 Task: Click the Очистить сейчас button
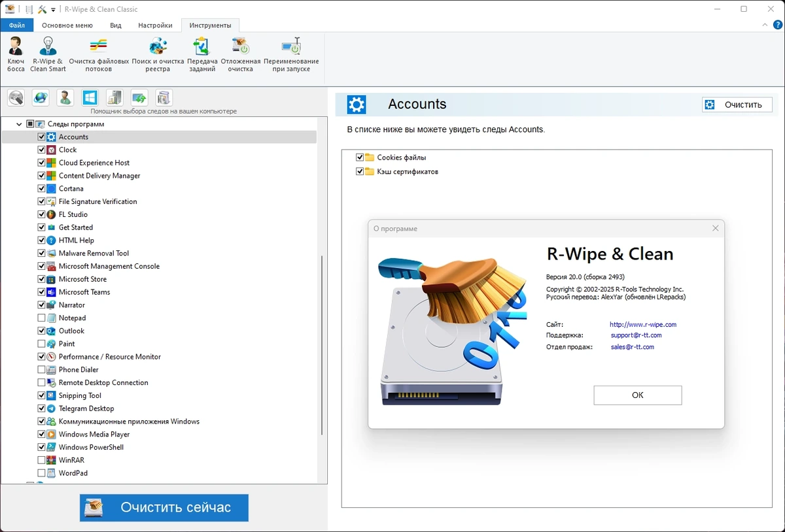click(164, 508)
